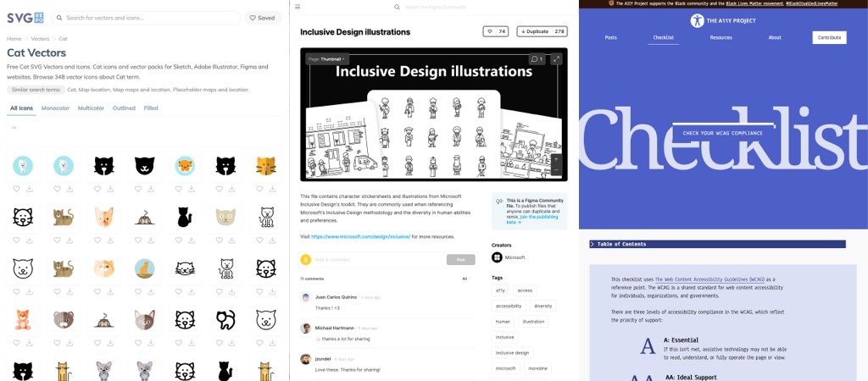Open the Checklist nav item
The image size is (868, 381).
click(663, 37)
